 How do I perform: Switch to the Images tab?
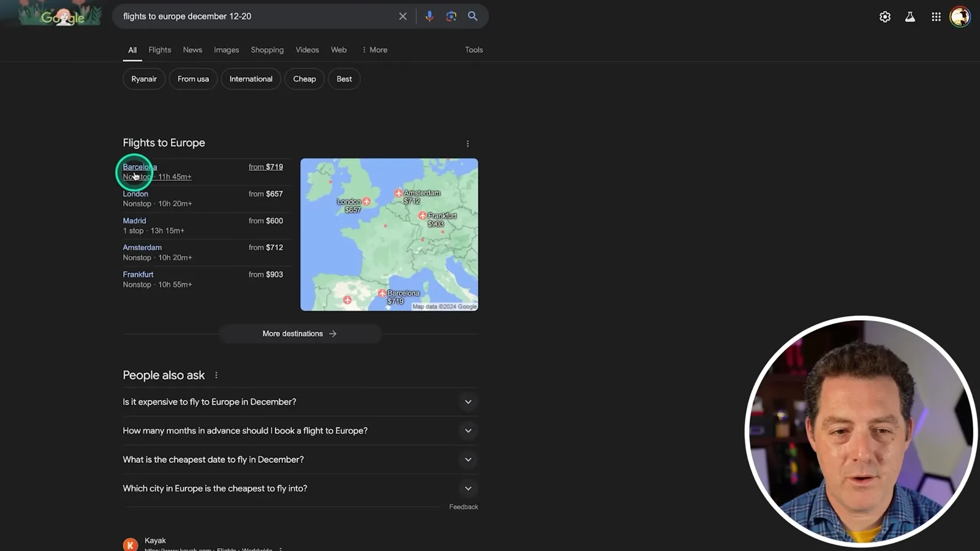(227, 50)
